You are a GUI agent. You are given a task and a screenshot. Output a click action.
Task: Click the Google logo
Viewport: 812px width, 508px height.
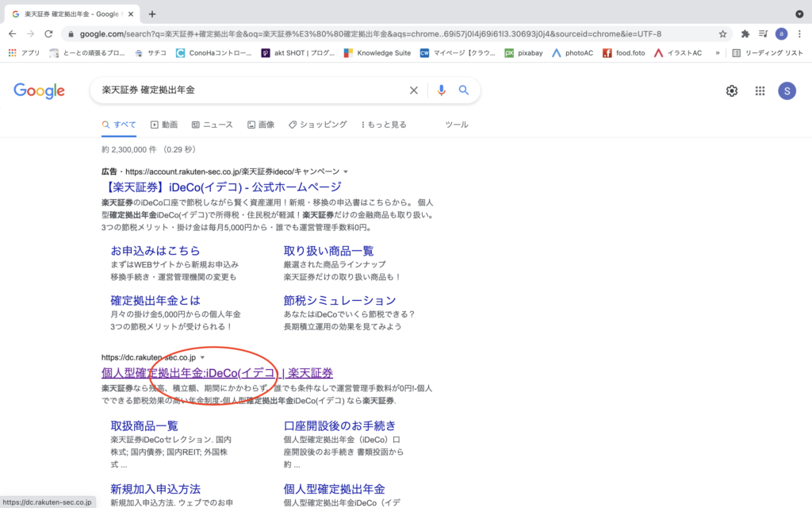pos(39,90)
